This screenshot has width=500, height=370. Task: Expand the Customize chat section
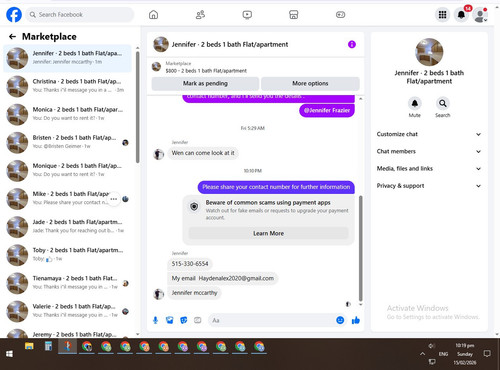pyautogui.click(x=429, y=134)
